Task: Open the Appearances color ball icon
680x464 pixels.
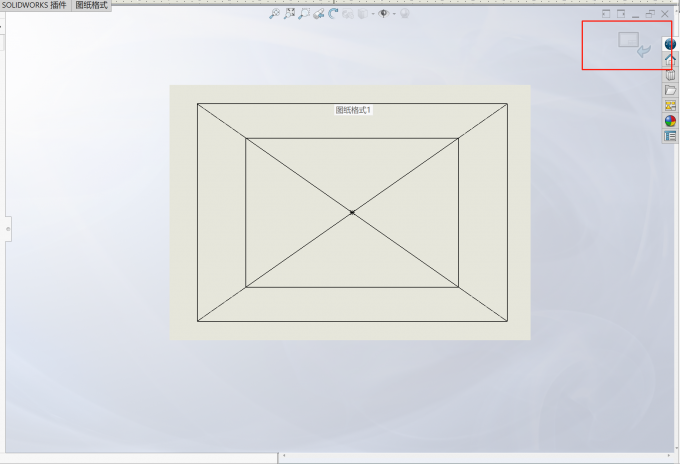Action: (x=670, y=121)
